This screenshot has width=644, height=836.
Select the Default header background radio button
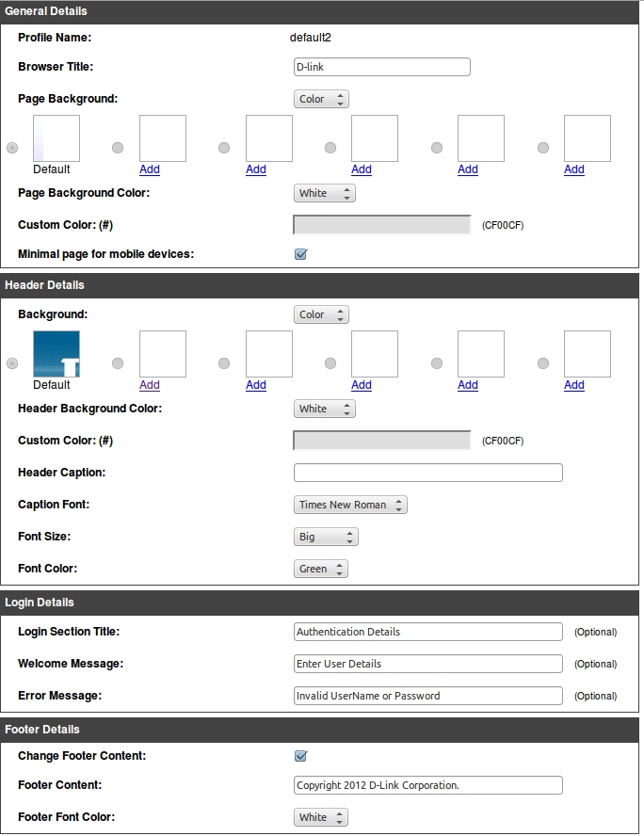click(12, 363)
